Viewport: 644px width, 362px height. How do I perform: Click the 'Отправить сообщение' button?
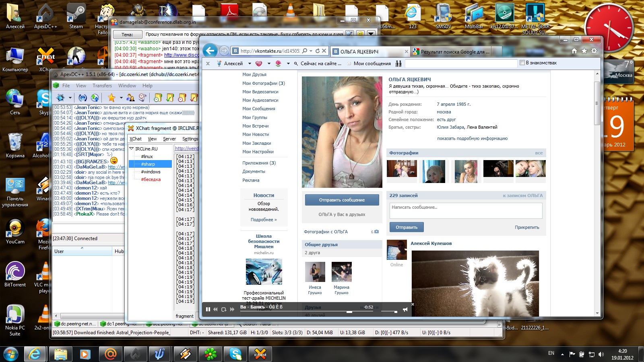(342, 200)
